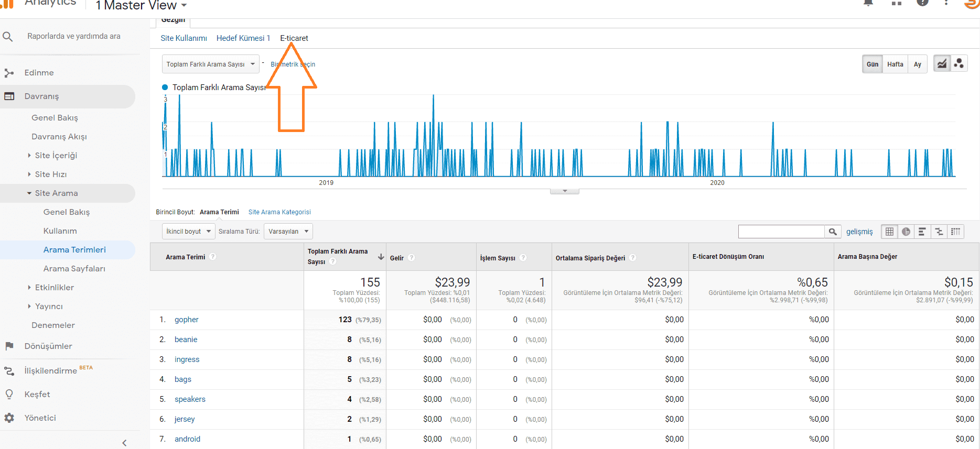Screen dimensions: 980x449
Task: Open the gopher search term link
Action: [186, 320]
